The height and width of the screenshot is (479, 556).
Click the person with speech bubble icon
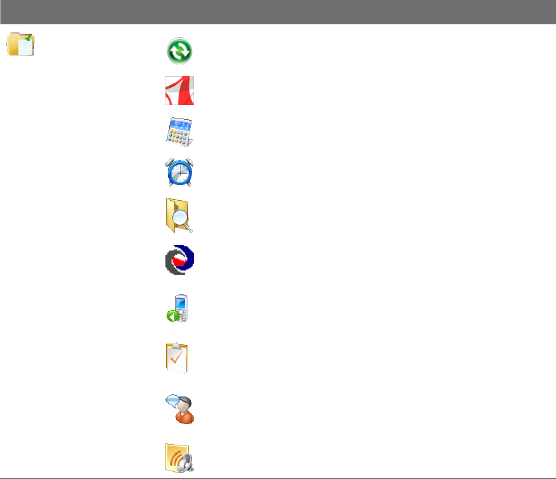180,409
